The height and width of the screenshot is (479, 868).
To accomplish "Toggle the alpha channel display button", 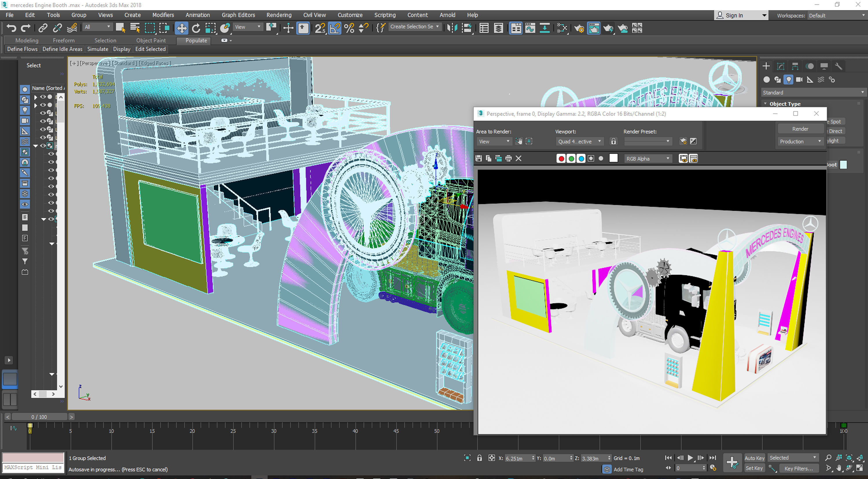I will tap(591, 158).
